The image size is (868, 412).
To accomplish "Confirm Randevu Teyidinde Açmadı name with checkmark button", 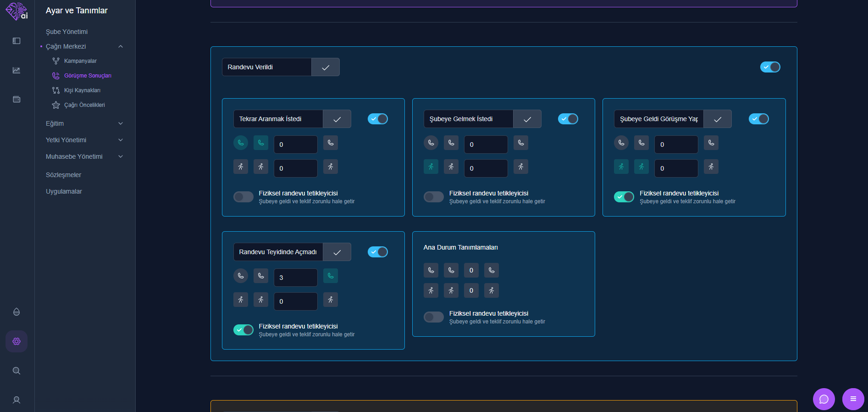I will (x=337, y=252).
